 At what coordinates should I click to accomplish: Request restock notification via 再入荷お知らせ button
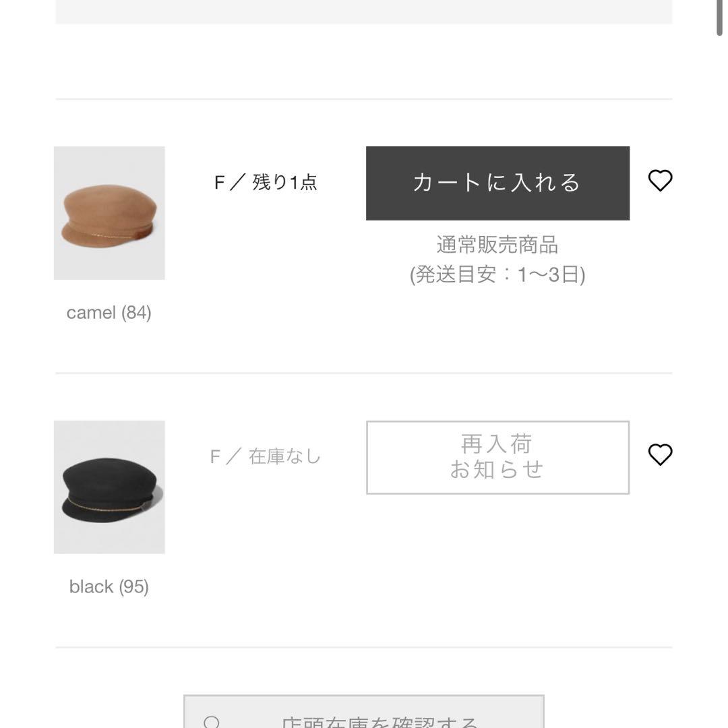(497, 457)
